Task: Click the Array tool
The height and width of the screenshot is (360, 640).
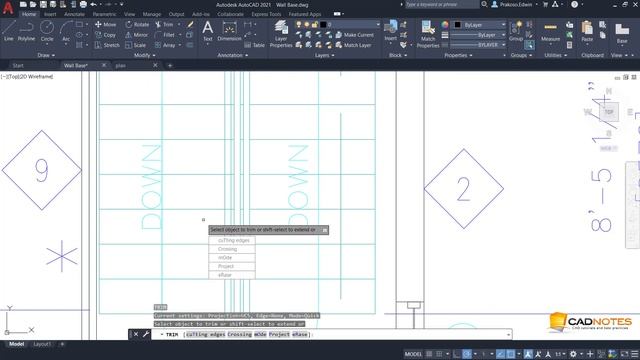Action: tap(165, 45)
